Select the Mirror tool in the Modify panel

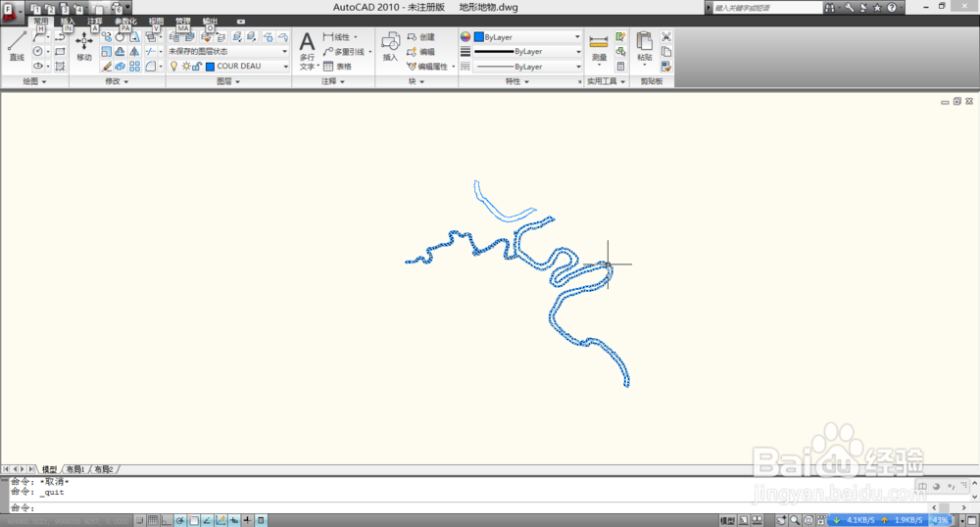tap(134, 52)
